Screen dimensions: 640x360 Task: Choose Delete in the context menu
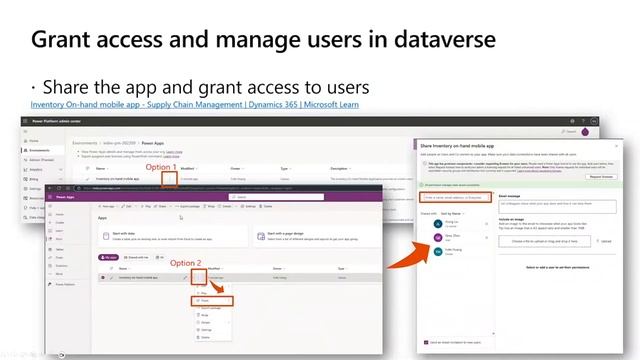[212, 337]
